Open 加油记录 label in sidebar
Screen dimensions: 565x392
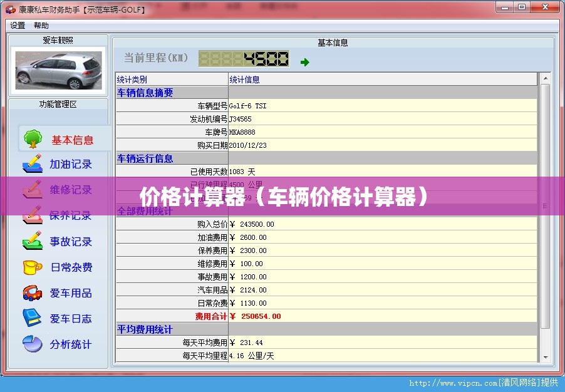71,164
